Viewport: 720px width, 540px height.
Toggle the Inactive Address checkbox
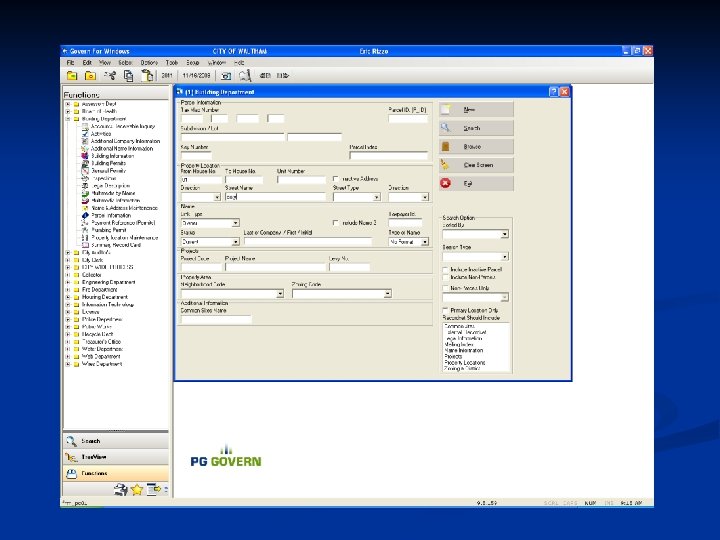[336, 179]
